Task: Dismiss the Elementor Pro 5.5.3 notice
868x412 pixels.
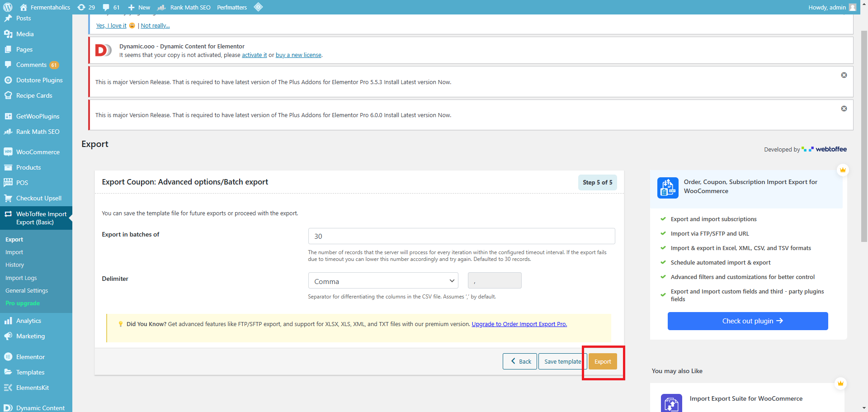Action: [844, 75]
